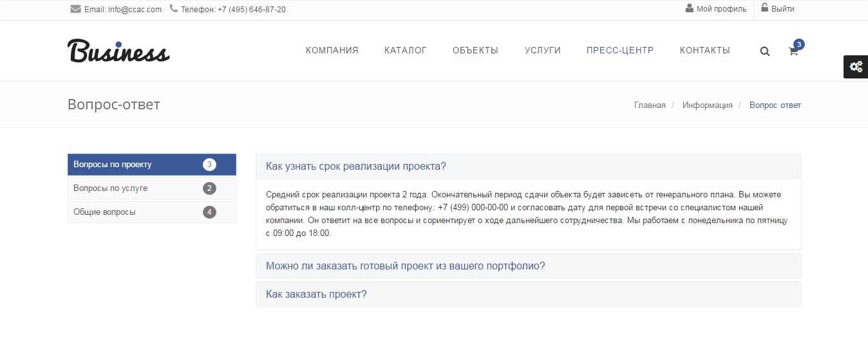
Task: Go to Главная breadcrumb
Action: pyautogui.click(x=650, y=105)
